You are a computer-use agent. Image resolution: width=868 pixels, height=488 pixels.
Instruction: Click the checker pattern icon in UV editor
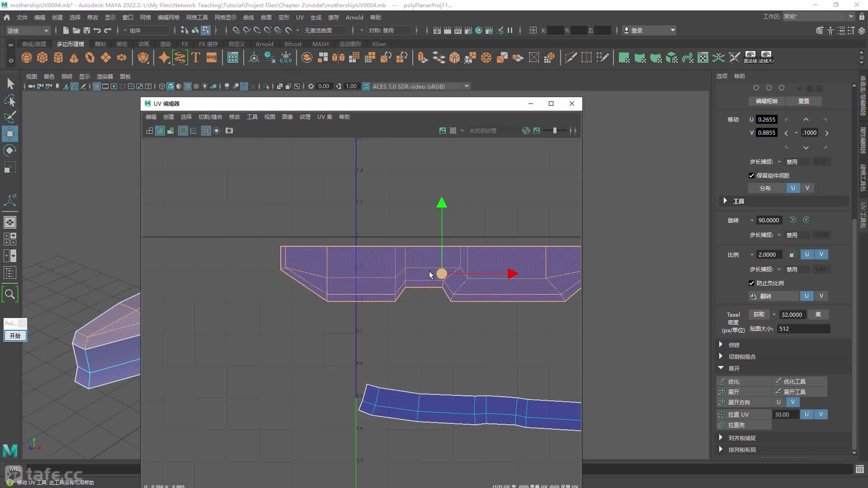[453, 131]
